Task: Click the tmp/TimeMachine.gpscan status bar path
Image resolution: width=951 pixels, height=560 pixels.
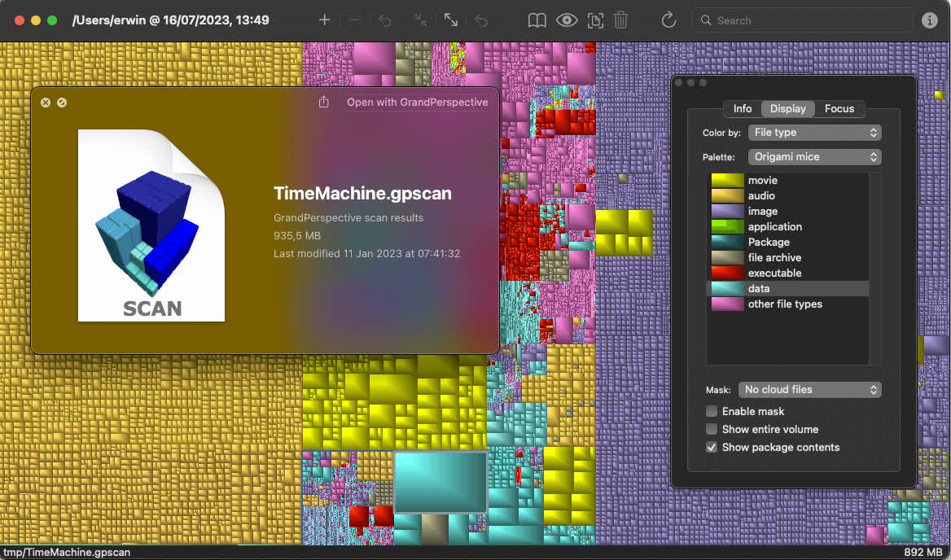Action: pyautogui.click(x=67, y=552)
